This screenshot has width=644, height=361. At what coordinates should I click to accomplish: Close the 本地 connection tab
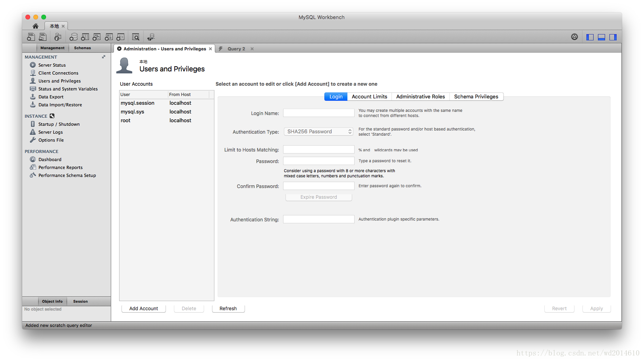pos(63,26)
